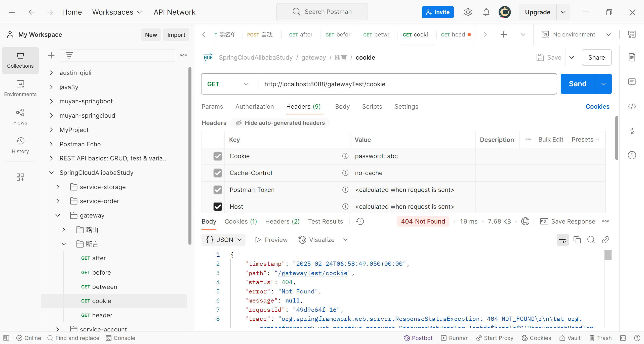Toggle line wrap in response viewer
This screenshot has height=344, width=644.
[x=562, y=240]
